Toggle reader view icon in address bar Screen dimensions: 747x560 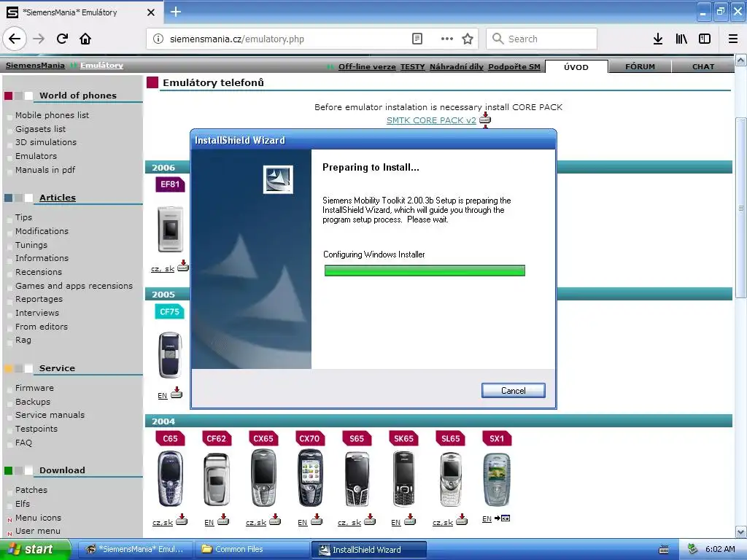(x=417, y=39)
